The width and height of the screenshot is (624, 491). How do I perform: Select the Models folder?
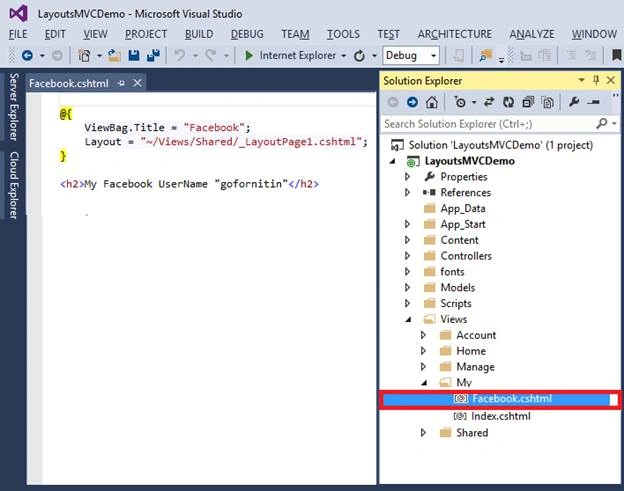(457, 288)
